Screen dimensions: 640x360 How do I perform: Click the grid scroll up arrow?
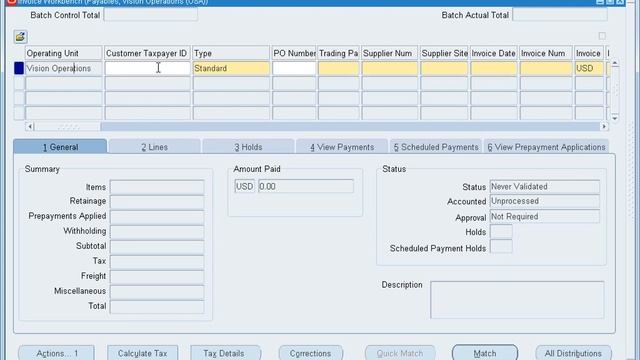(615, 64)
